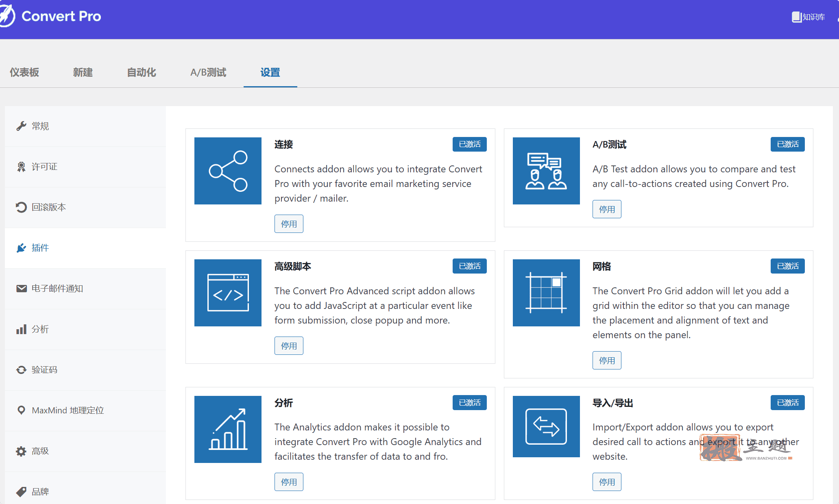839x504 pixels.
Task: Click the 高级脚本 code window icon
Action: [228, 293]
